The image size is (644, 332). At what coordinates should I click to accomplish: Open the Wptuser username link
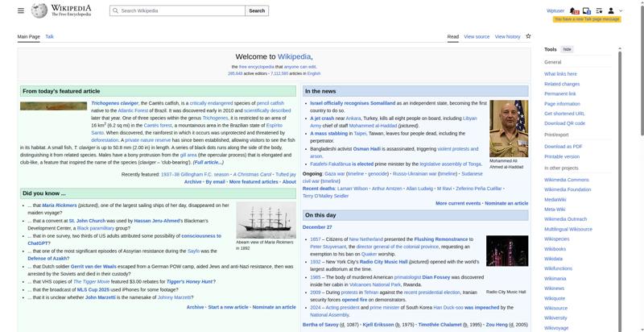[555, 11]
